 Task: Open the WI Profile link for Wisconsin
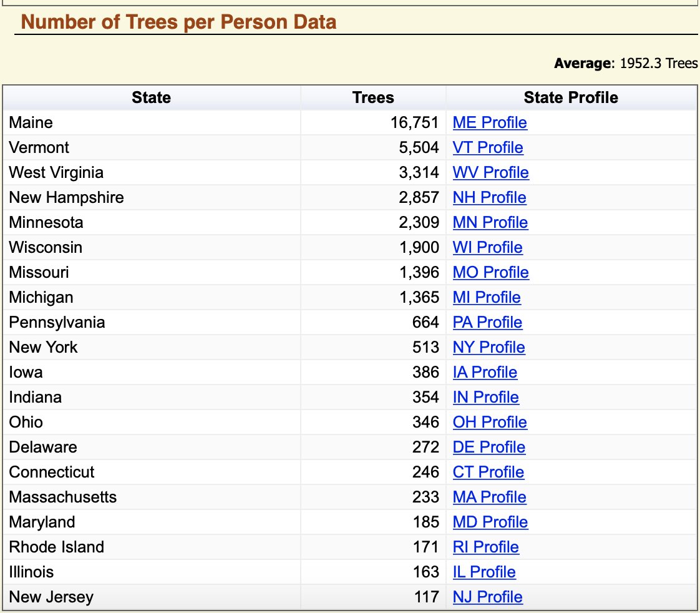pos(487,247)
